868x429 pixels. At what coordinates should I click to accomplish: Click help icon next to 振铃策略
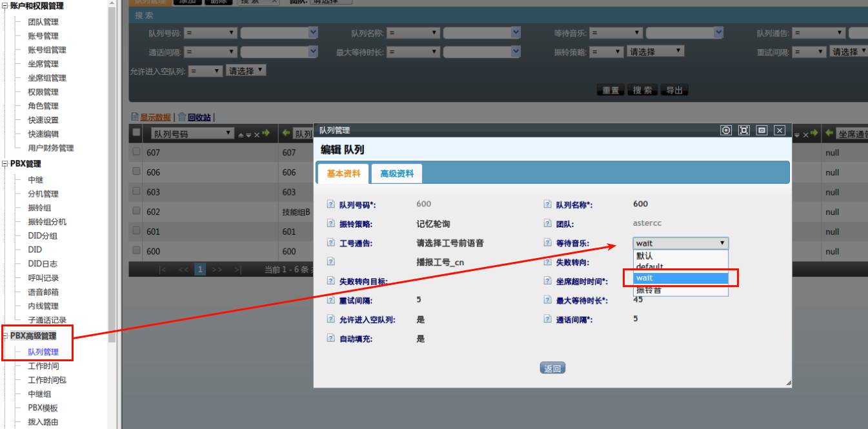click(331, 224)
